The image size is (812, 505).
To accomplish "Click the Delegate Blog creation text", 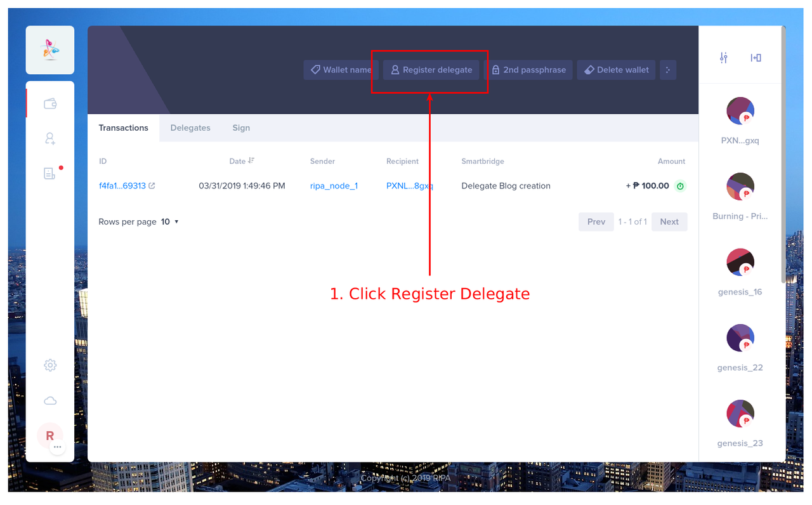I will coord(506,186).
